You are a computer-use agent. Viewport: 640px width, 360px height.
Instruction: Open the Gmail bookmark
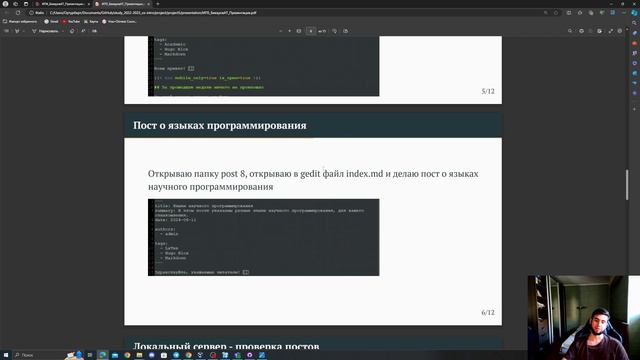pos(51,21)
